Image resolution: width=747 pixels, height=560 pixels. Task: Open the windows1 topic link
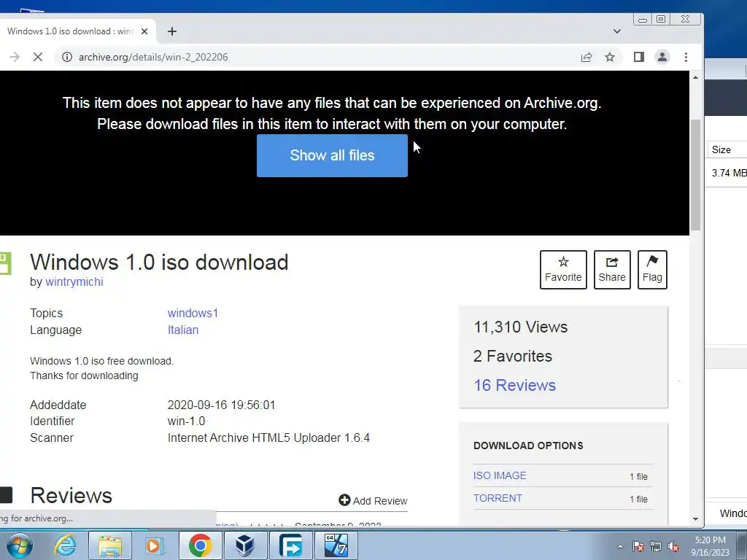193,314
